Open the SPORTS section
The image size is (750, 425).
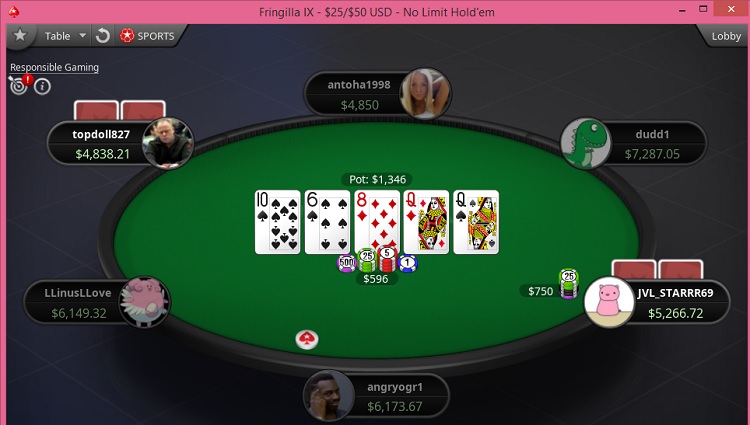pos(147,36)
